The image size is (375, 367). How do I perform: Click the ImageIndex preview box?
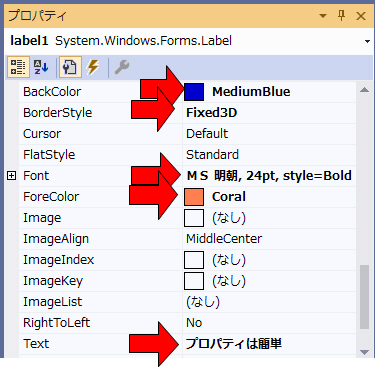pos(194,260)
